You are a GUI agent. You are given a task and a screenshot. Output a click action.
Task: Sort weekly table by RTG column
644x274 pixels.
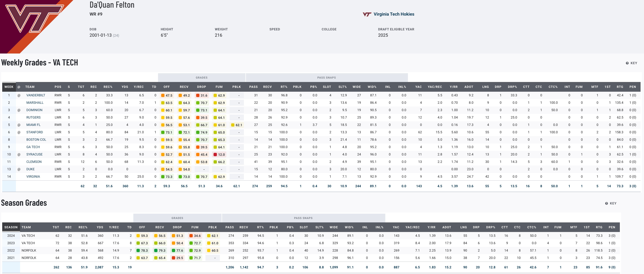pyautogui.click(x=620, y=87)
